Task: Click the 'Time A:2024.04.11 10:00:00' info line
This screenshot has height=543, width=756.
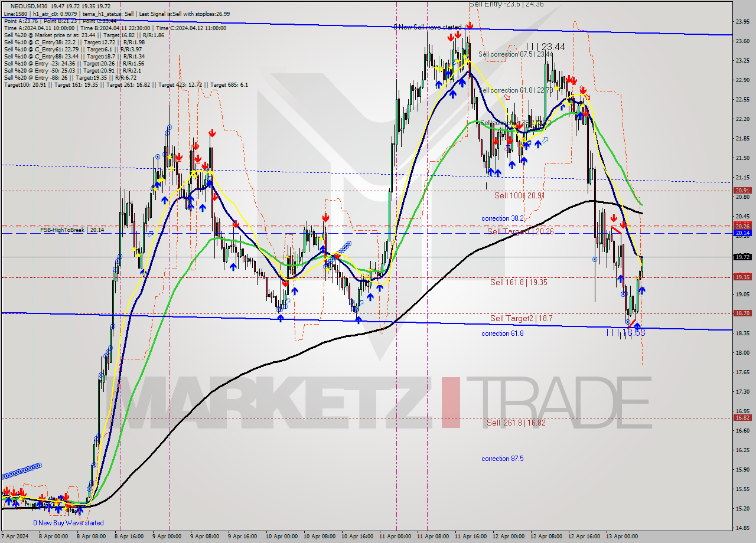Action: tap(115, 28)
